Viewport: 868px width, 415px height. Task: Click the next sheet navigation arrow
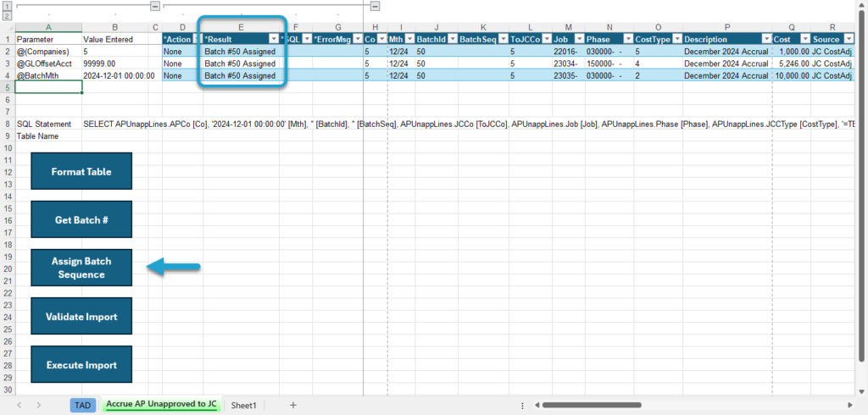point(39,405)
